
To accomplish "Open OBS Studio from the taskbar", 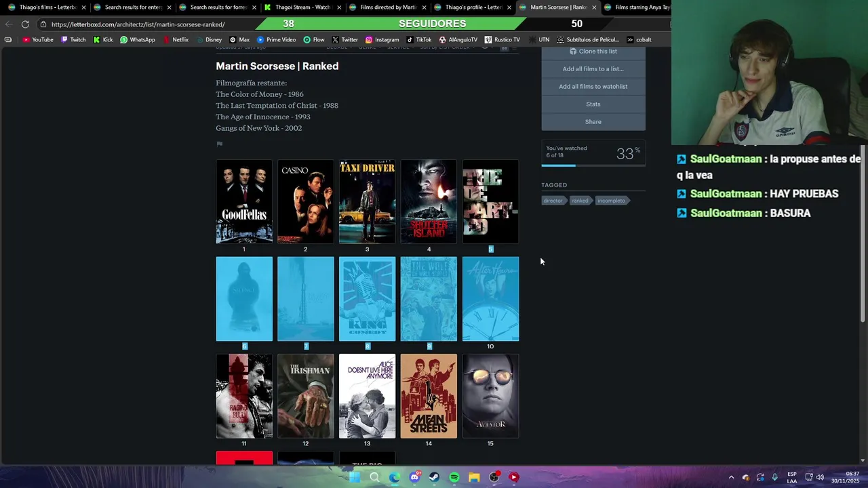I will click(x=494, y=477).
